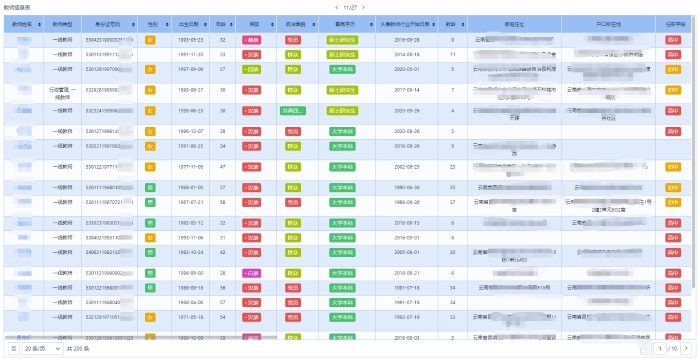Click age cell 58

point(222,202)
